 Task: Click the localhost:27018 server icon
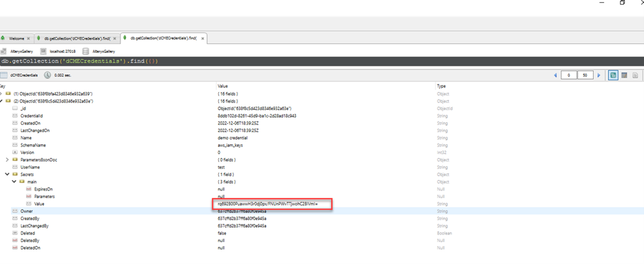pos(43,52)
